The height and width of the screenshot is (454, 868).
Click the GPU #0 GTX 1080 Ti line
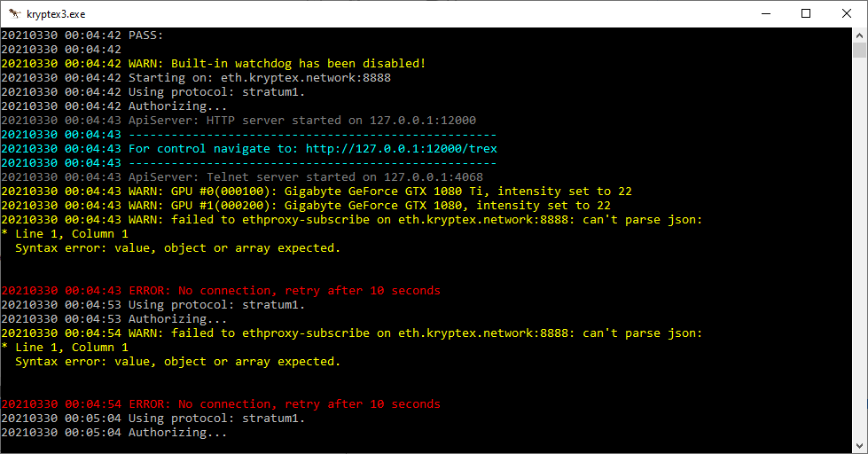click(317, 191)
